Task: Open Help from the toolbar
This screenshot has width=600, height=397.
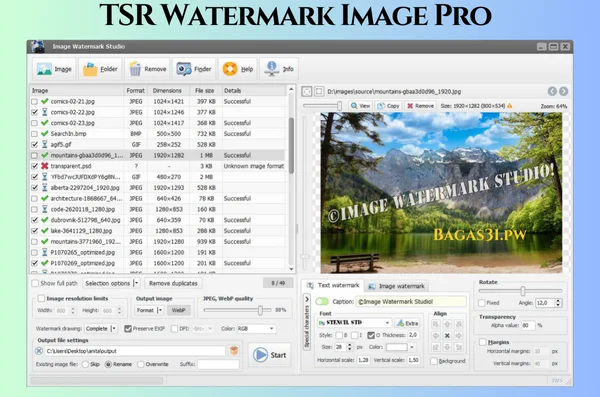Action: [x=238, y=69]
